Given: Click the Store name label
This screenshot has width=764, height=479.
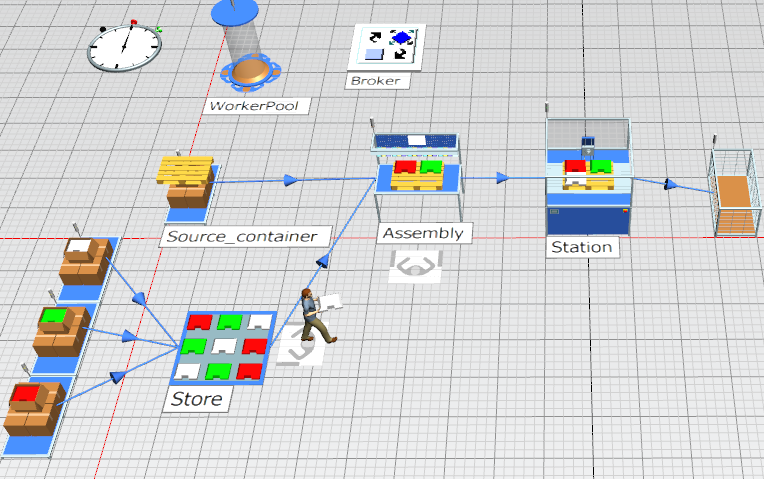Looking at the screenshot, I should pos(197,400).
